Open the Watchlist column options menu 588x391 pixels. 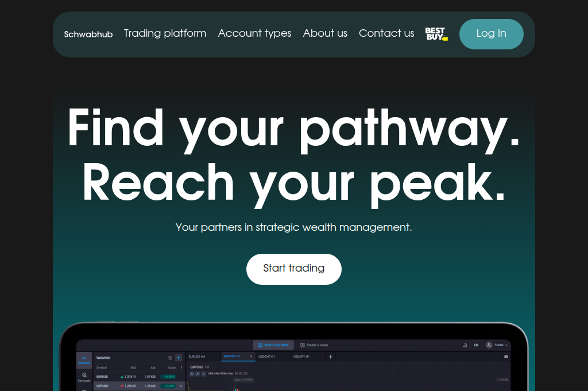pyautogui.click(x=181, y=367)
